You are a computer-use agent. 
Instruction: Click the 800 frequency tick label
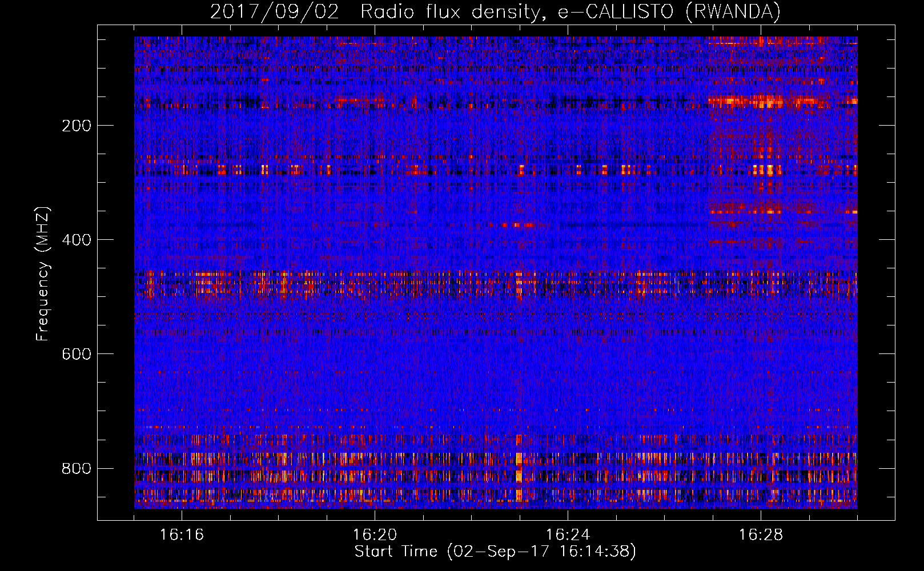pyautogui.click(x=77, y=468)
